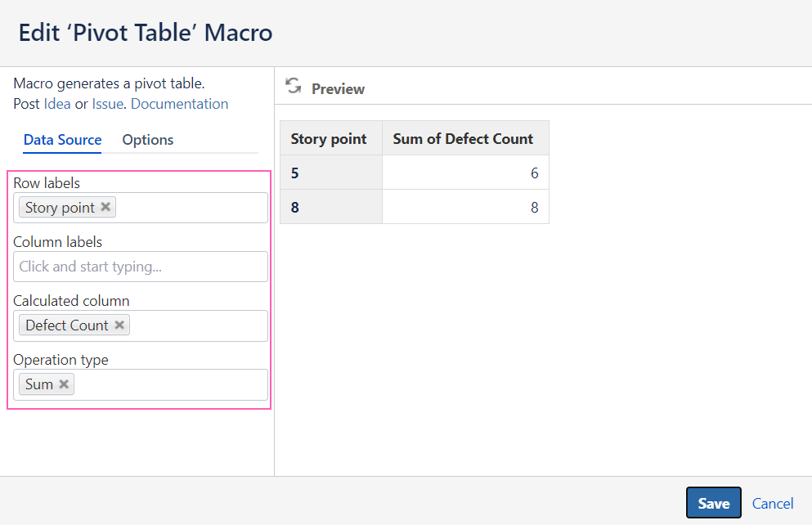Viewport: 812px width, 525px height.
Task: Select the row label 5 in preview
Action: pos(295,173)
